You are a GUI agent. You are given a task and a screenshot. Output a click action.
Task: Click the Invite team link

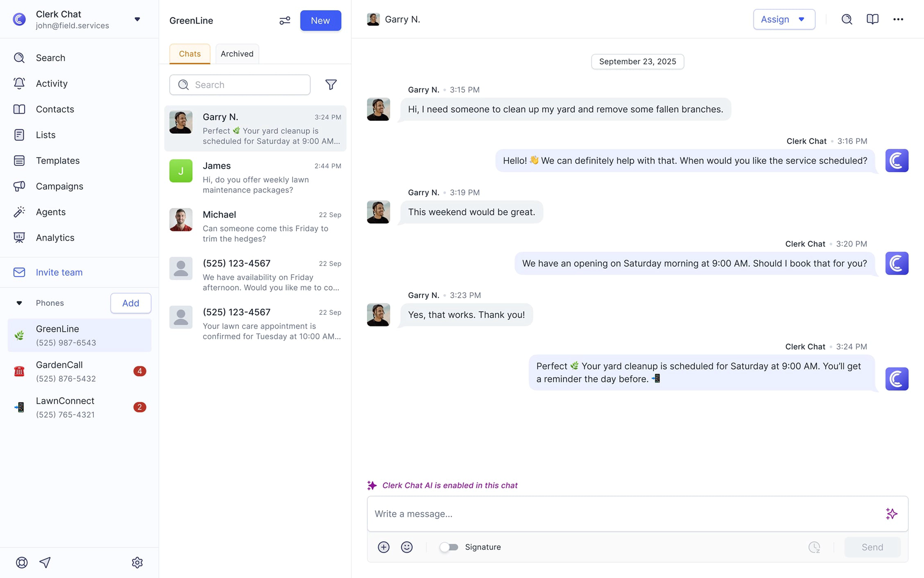(59, 272)
